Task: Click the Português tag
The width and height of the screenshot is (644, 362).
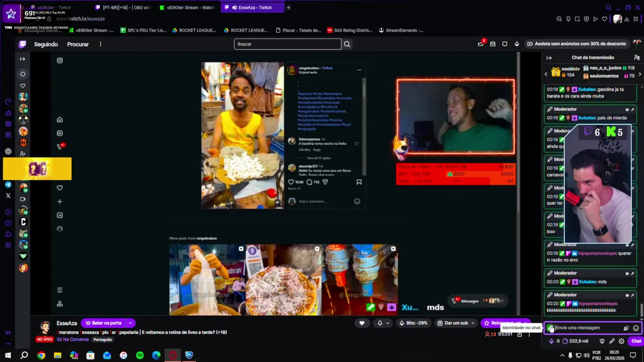Action: coord(102,339)
